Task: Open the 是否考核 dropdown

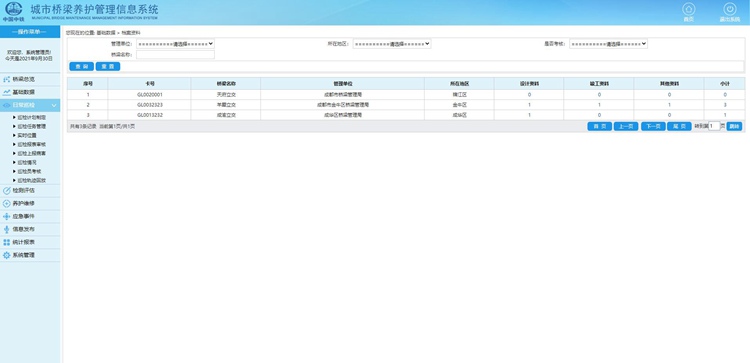Action: point(608,44)
